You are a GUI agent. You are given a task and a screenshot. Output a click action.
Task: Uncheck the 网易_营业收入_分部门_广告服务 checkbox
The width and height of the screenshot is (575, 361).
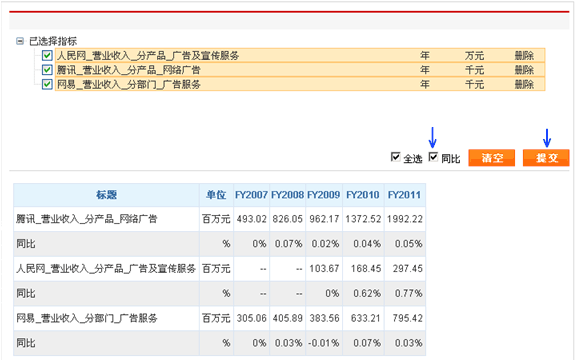(x=47, y=84)
